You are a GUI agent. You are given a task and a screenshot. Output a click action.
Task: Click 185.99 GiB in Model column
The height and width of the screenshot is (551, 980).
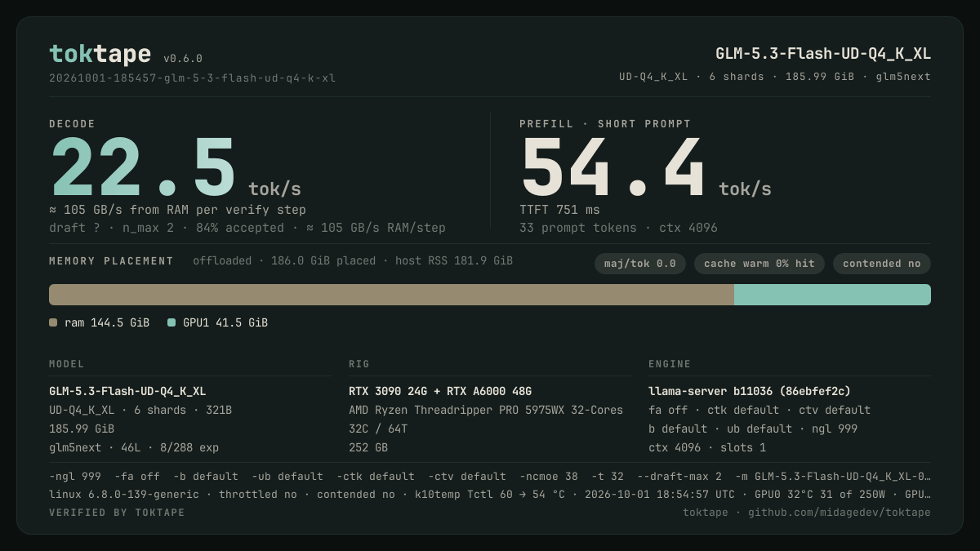pos(82,429)
